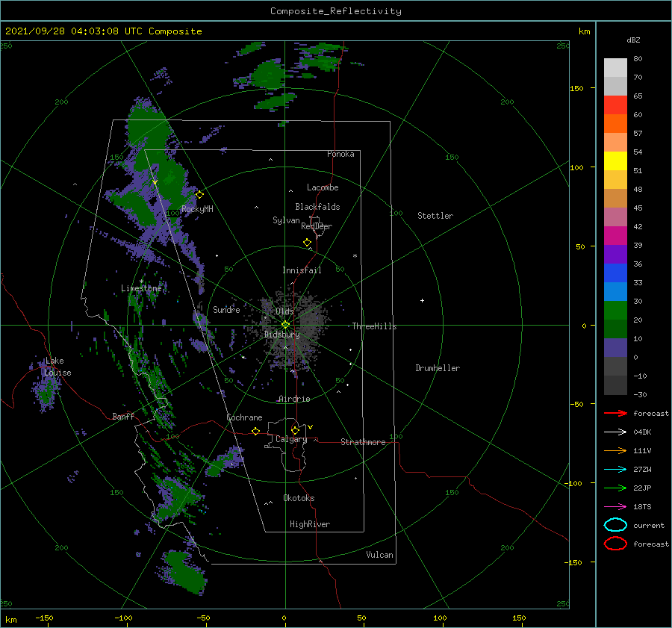Click the green 22JP arrow in the legend
Image resolution: width=672 pixels, height=628 pixels.
tap(615, 488)
